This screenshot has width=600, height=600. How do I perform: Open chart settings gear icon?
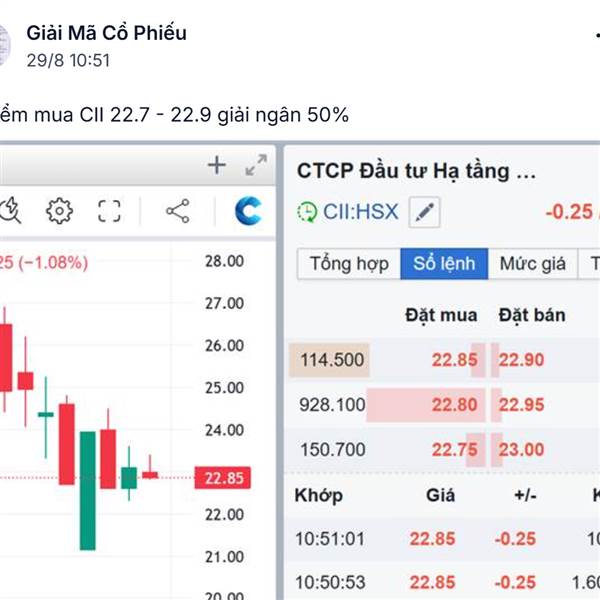60,211
